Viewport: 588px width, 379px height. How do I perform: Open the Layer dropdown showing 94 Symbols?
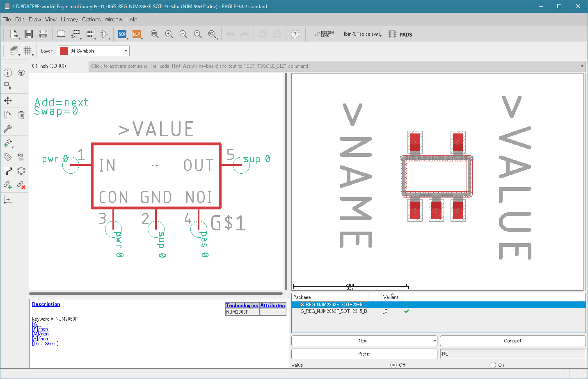[x=94, y=51]
